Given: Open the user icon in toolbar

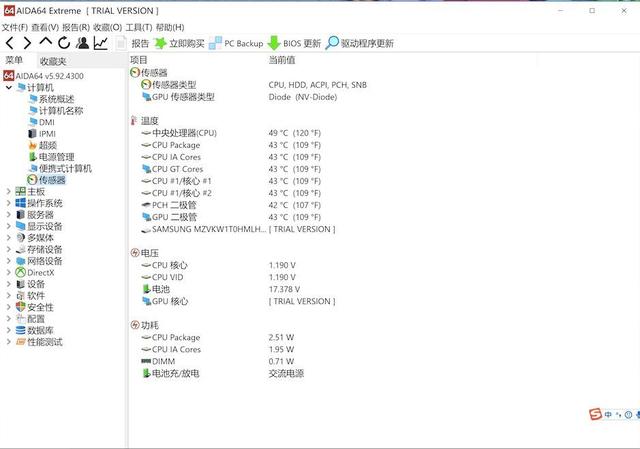Looking at the screenshot, I should pos(82,43).
